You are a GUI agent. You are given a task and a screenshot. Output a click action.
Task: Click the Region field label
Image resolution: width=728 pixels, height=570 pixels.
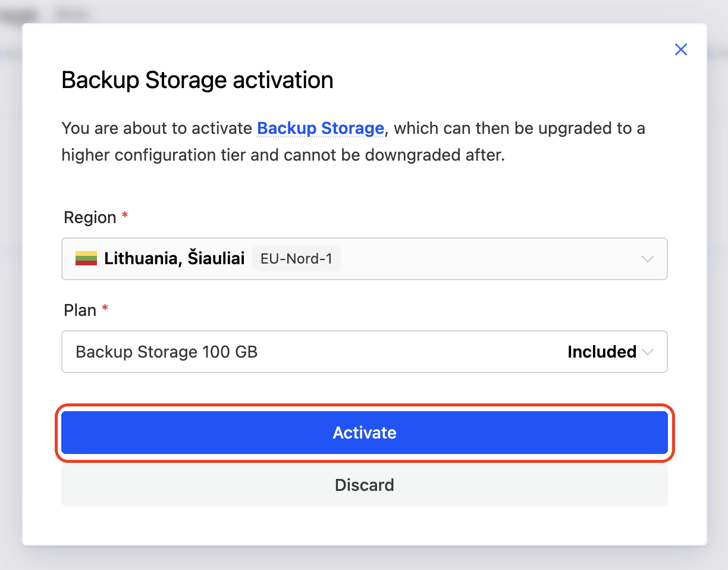[x=90, y=217]
